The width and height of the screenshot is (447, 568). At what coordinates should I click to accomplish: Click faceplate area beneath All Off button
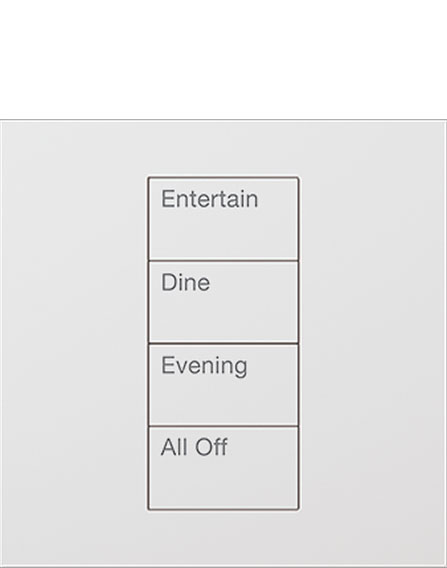[223, 538]
